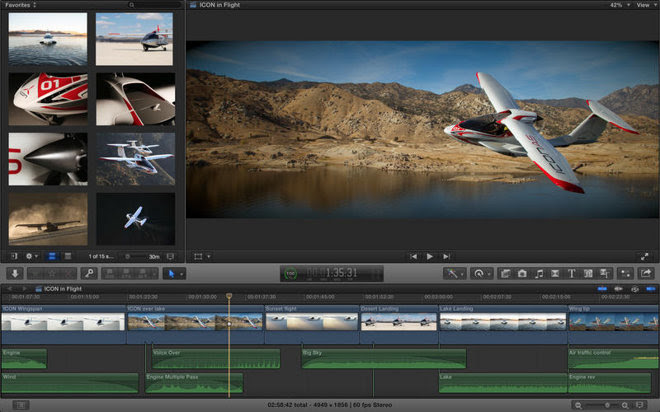Switch browser to list view
Image resolution: width=660 pixels, height=412 pixels.
(x=68, y=256)
